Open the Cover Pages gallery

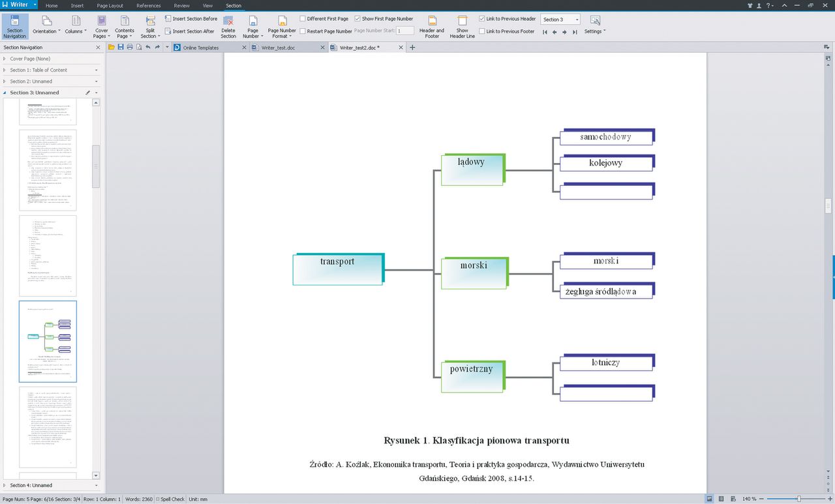click(x=102, y=26)
